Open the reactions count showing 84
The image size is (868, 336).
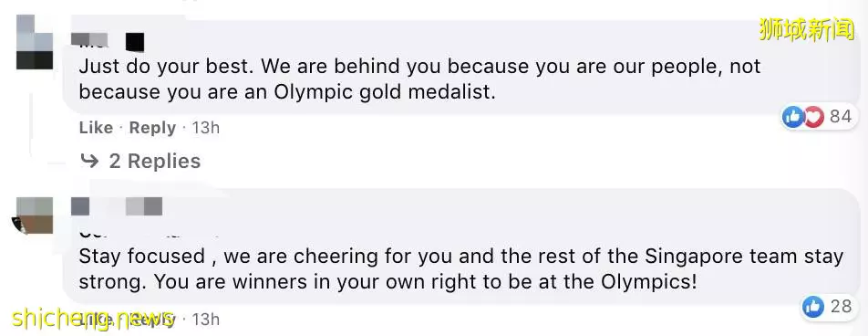pos(841,117)
